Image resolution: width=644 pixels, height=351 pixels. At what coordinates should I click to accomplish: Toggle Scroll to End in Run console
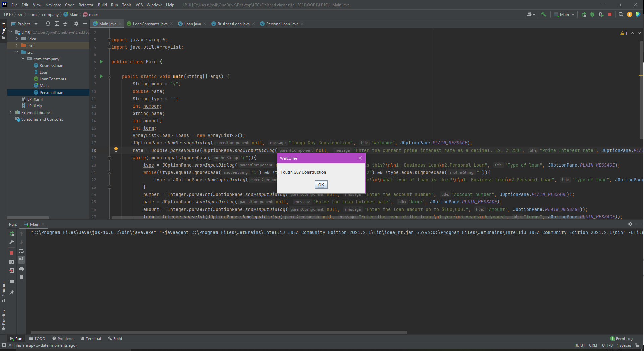pos(21,260)
